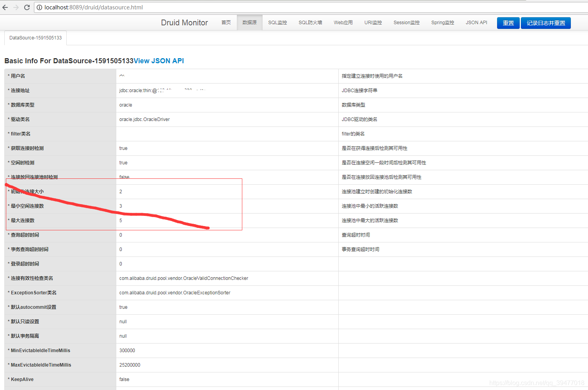Click the 指定建立连接时使用的用户名 description
The height and width of the screenshot is (390, 588).
372,76
